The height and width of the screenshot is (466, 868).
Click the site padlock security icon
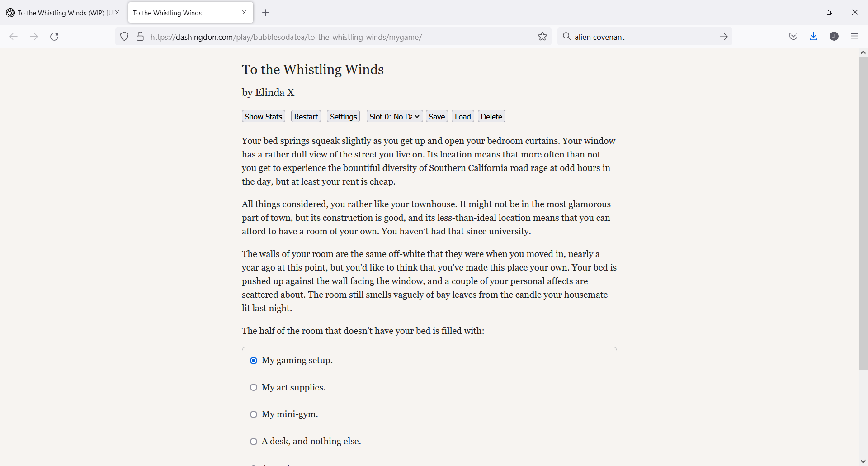point(140,37)
